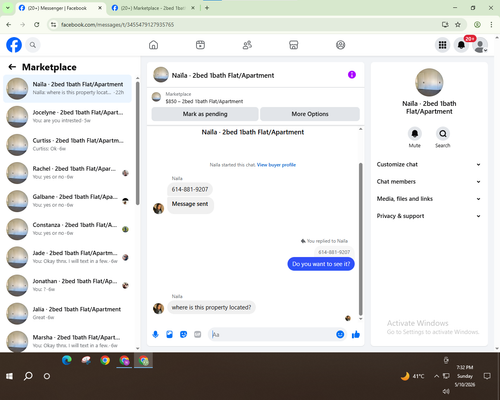
Task: Open Jonathan conversation in chat list
Action: pos(68,285)
